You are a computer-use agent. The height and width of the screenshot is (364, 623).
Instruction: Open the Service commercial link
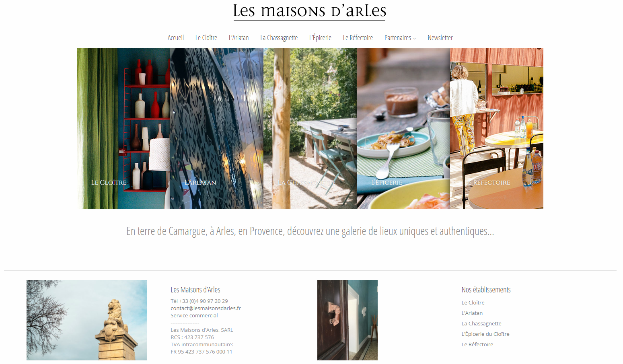(x=194, y=316)
